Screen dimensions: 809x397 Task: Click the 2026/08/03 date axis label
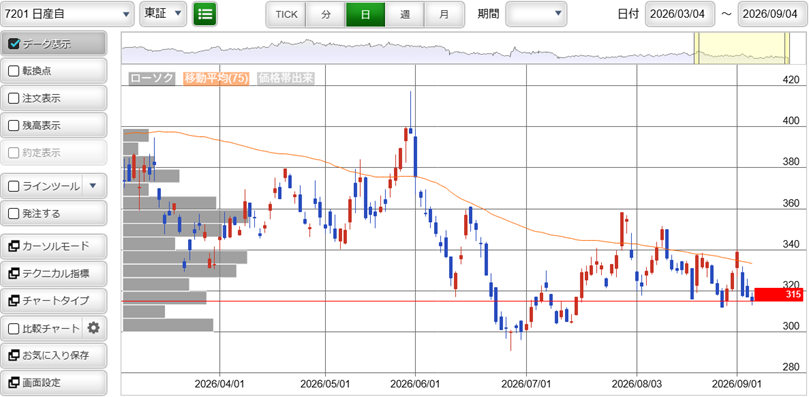[637, 384]
